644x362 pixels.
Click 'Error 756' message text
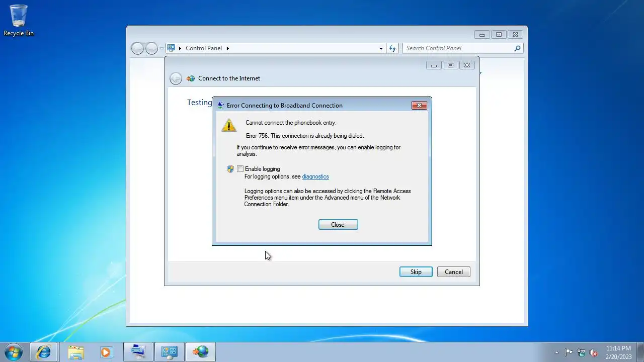305,136
